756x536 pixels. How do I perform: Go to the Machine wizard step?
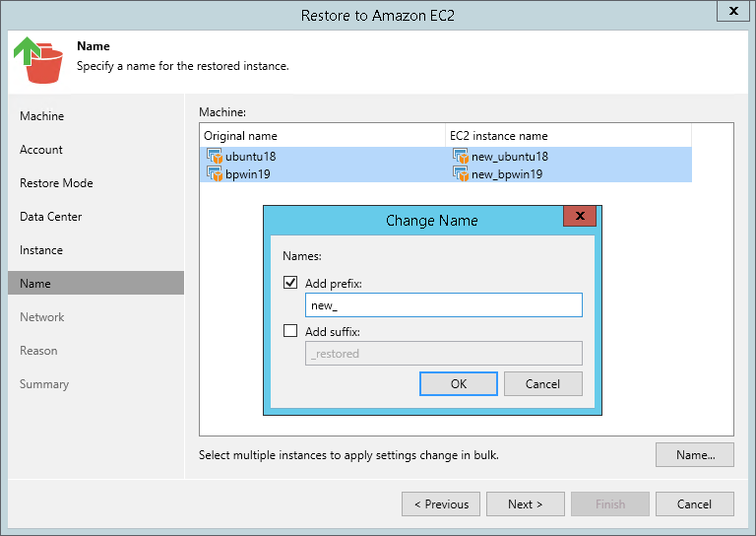point(42,116)
